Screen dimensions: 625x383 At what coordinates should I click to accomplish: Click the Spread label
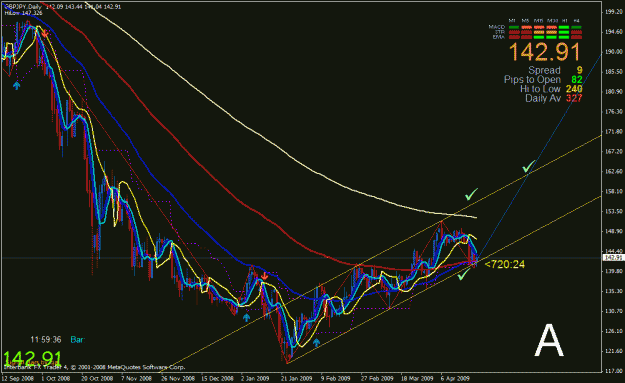point(544,70)
